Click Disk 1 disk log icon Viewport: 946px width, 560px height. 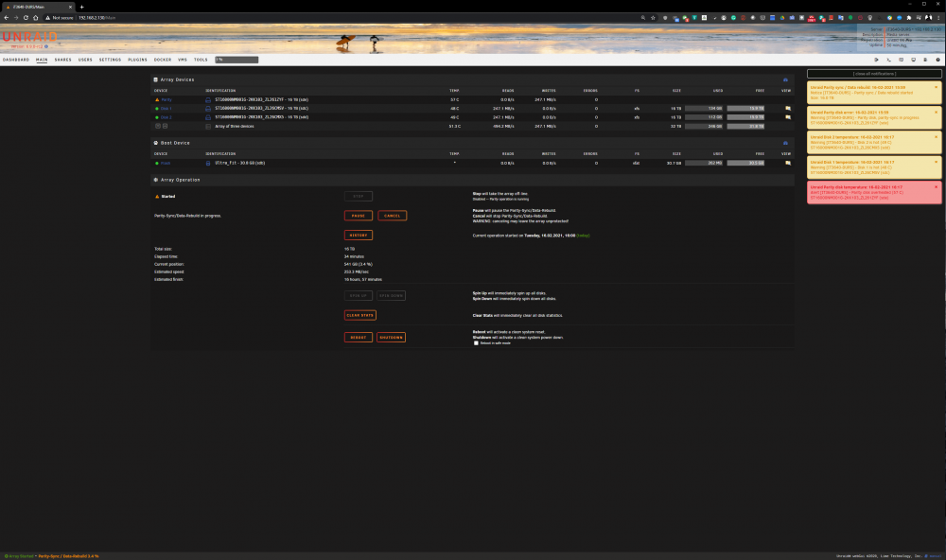[x=208, y=109]
